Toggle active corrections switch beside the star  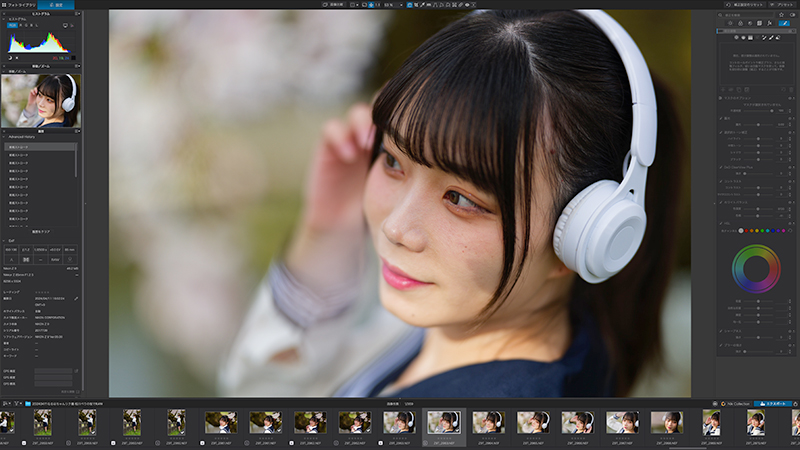point(792,15)
